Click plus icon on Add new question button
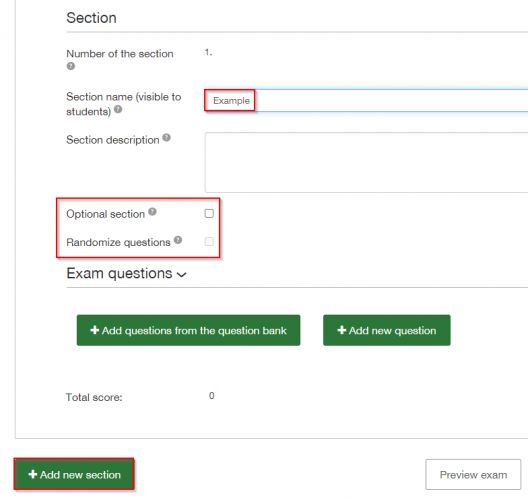 point(342,330)
